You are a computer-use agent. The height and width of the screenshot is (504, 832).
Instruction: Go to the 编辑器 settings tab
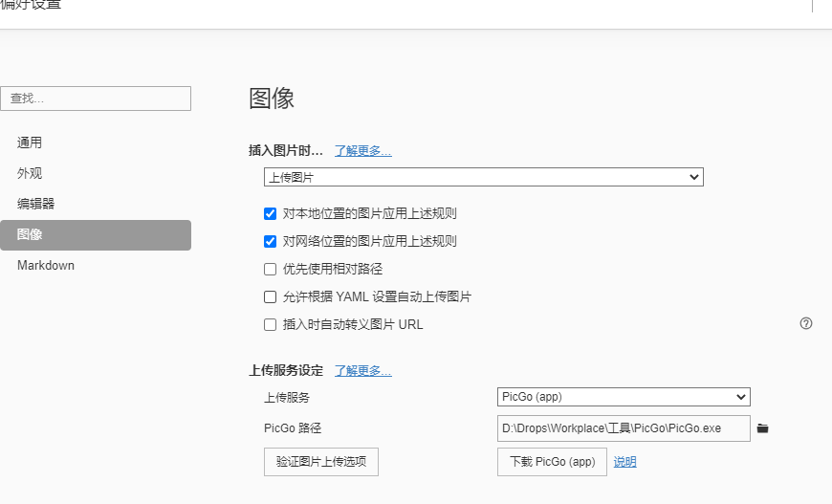pos(36,204)
